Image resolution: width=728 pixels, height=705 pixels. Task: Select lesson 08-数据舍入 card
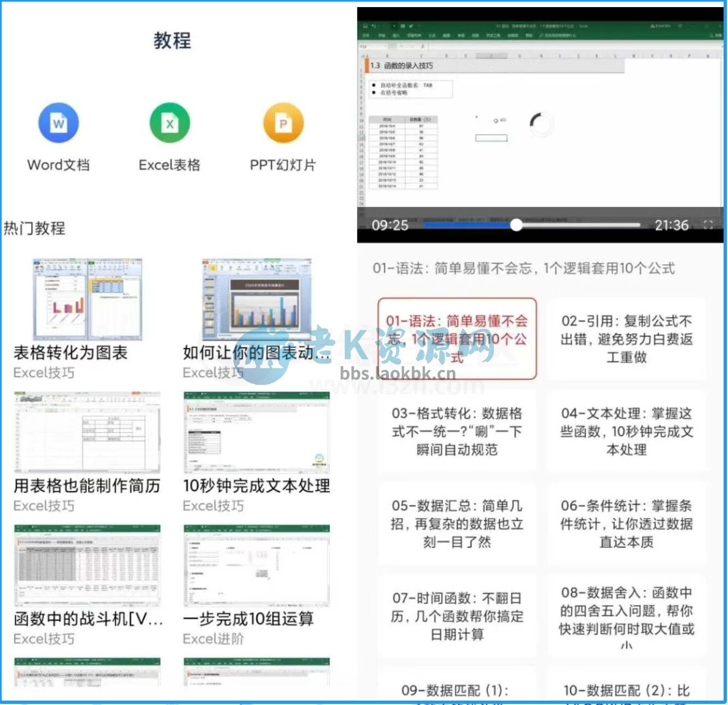[626, 616]
